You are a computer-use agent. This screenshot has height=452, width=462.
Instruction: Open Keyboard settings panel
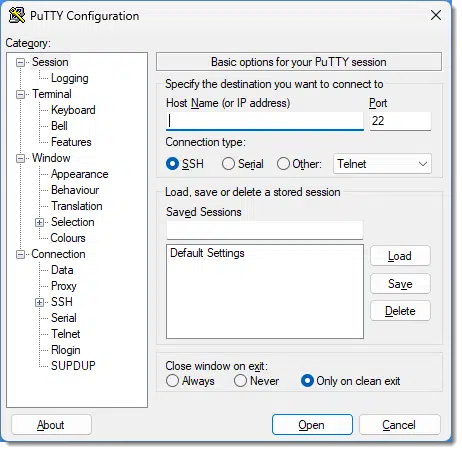(x=73, y=110)
